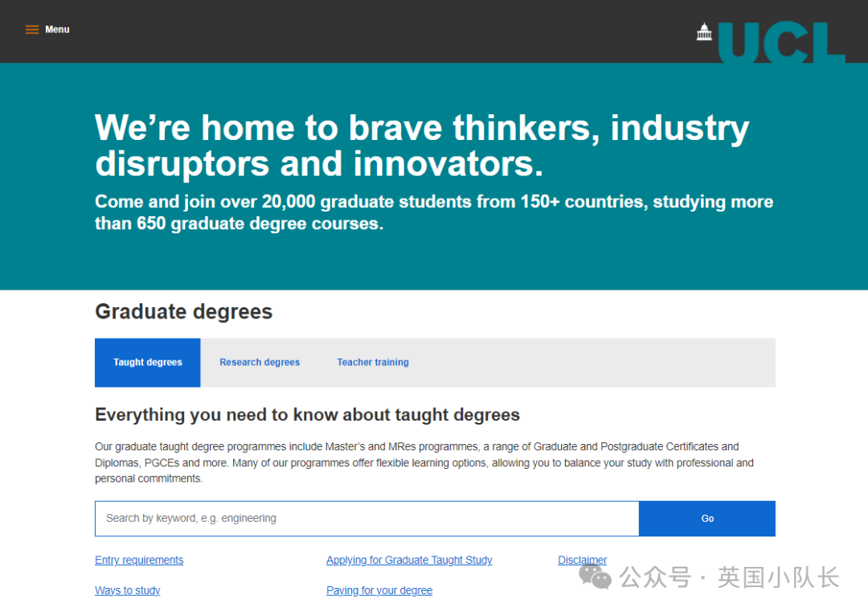This screenshot has height=612, width=868.
Task: Open Paying for your degree link
Action: (379, 590)
